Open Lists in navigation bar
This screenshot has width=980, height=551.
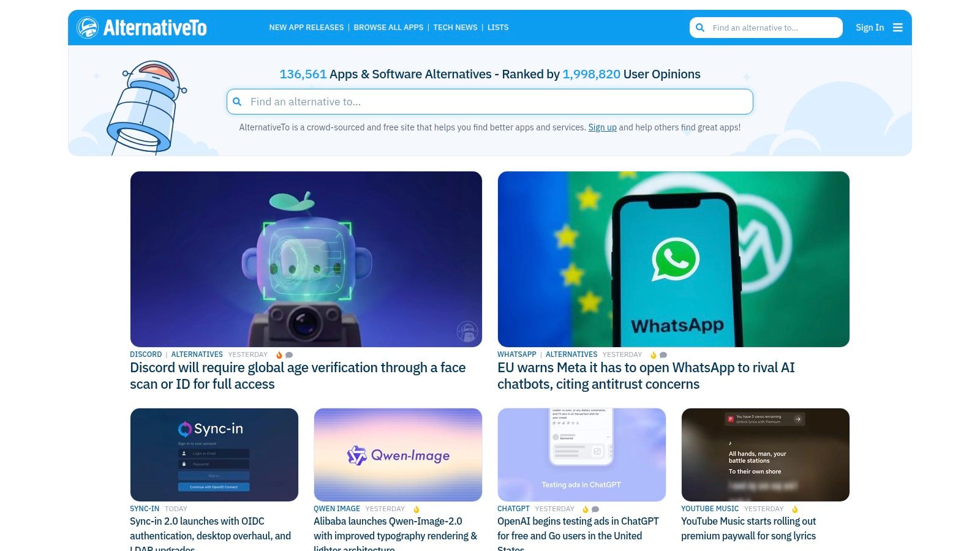click(498, 28)
